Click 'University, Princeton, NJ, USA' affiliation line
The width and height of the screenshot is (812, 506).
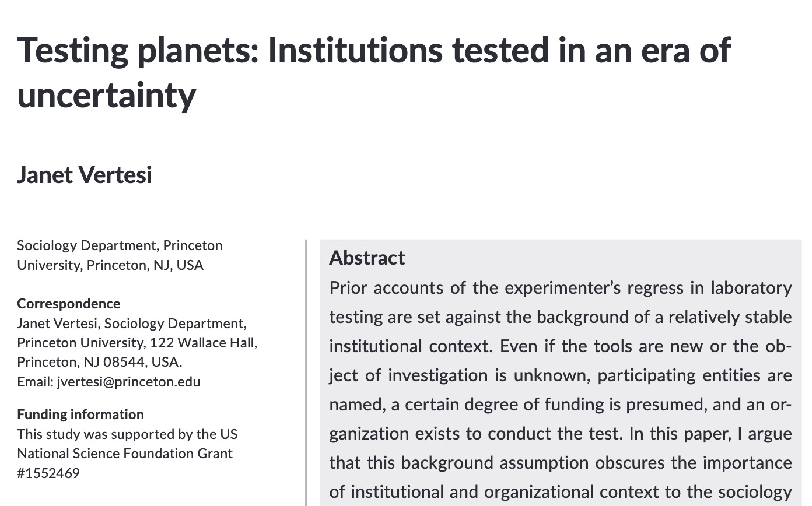(110, 265)
